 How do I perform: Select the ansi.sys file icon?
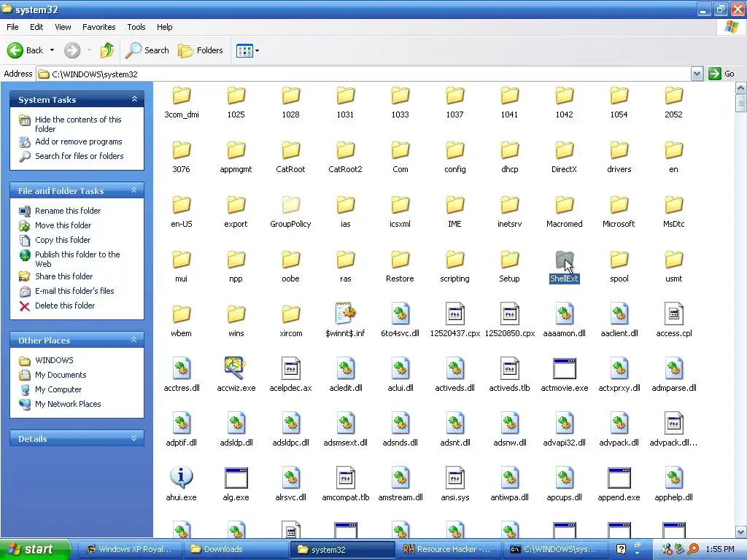pos(454,478)
